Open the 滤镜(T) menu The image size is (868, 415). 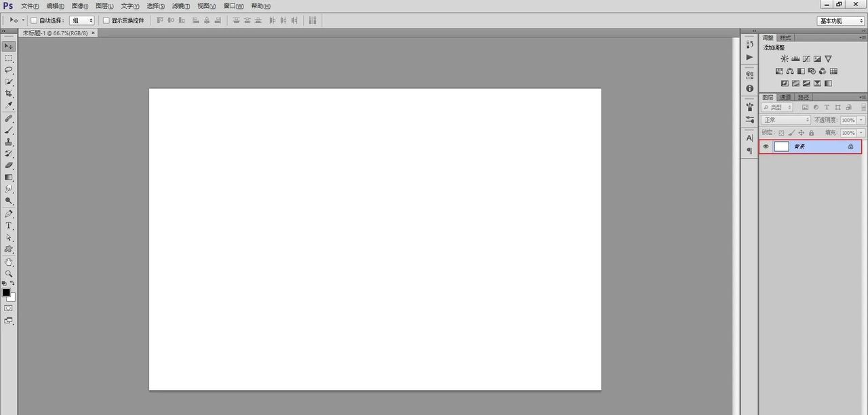coord(181,5)
